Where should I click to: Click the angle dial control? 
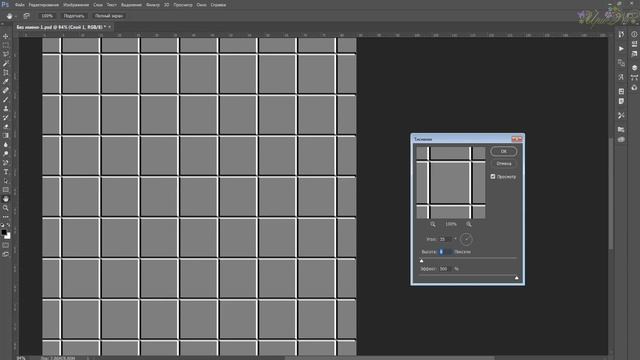pos(466,239)
